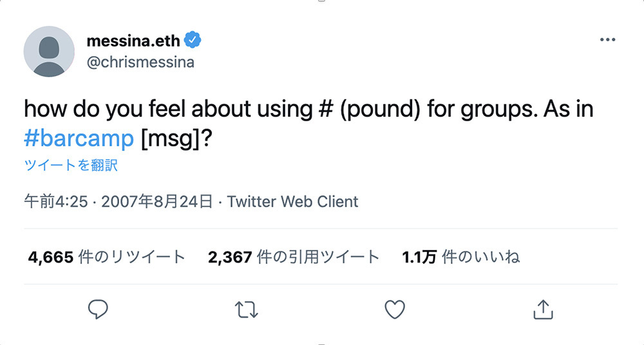Screen dimensions: 644x345
Task: Translate the tweet via ツイートを翻訳
Action: tap(71, 165)
